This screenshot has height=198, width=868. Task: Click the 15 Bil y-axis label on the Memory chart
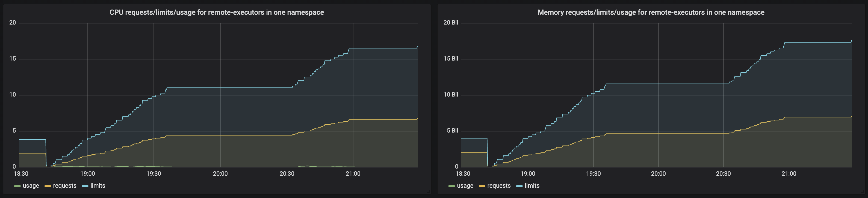pos(451,59)
